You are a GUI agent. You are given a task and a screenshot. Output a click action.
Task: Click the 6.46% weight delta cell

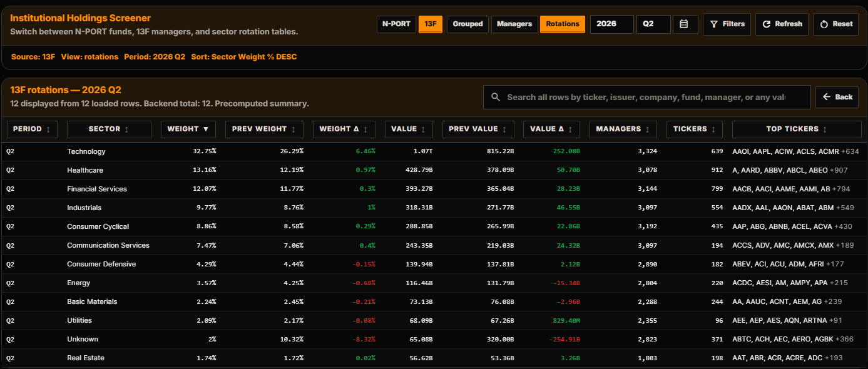click(x=365, y=151)
